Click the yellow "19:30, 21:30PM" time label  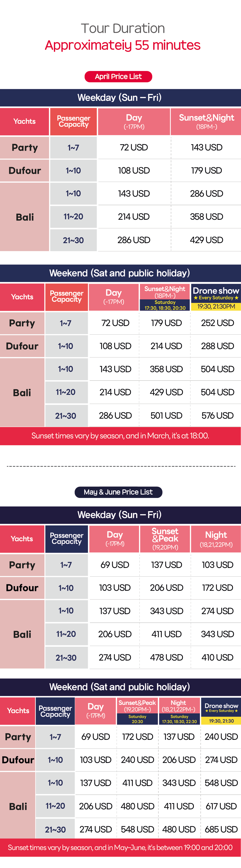(216, 306)
